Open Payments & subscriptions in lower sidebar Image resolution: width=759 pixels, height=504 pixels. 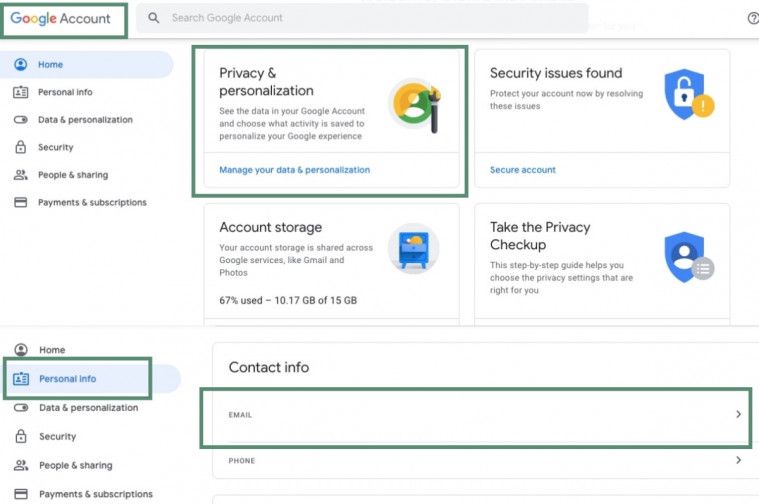pos(96,494)
